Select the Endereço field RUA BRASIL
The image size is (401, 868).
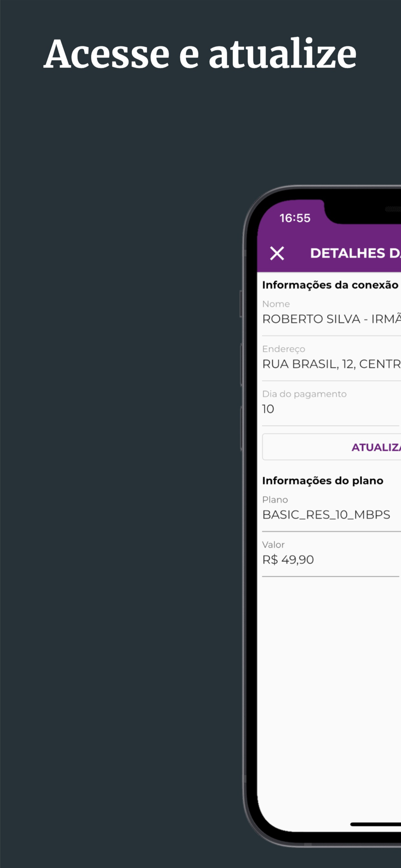(x=331, y=364)
